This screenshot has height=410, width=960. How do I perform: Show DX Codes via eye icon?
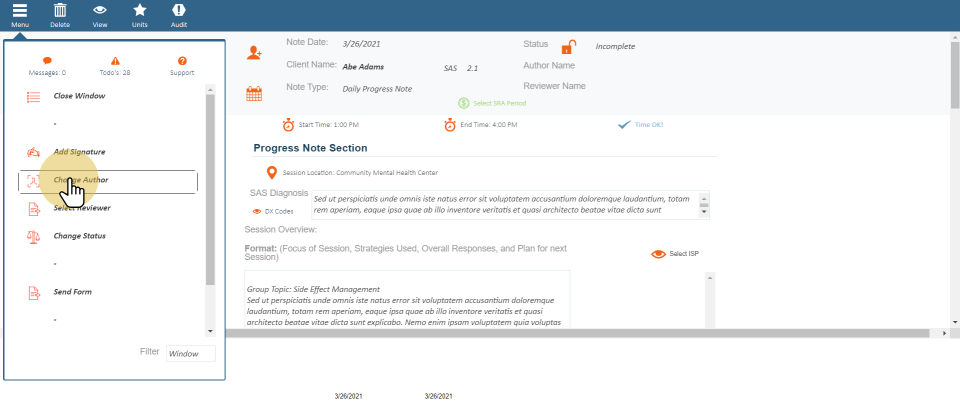tap(257, 212)
